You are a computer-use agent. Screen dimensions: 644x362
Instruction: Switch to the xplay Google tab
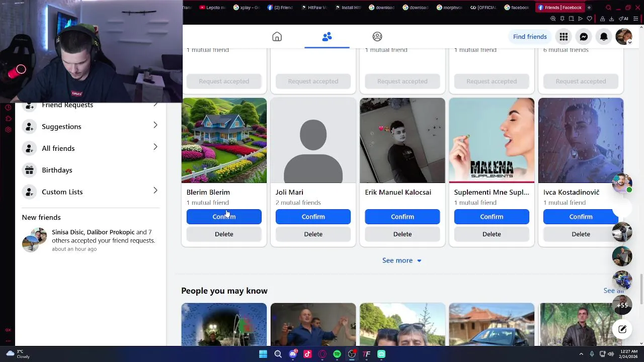(247, 8)
